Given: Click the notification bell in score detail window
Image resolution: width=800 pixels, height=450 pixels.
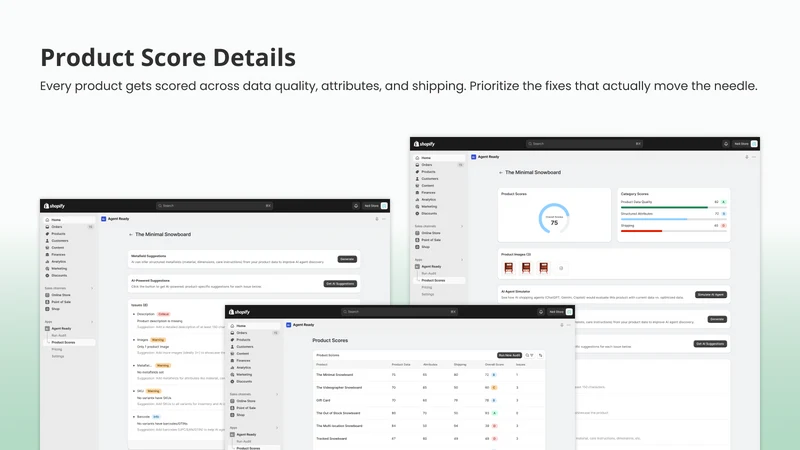Looking at the screenshot, I should pos(726,144).
